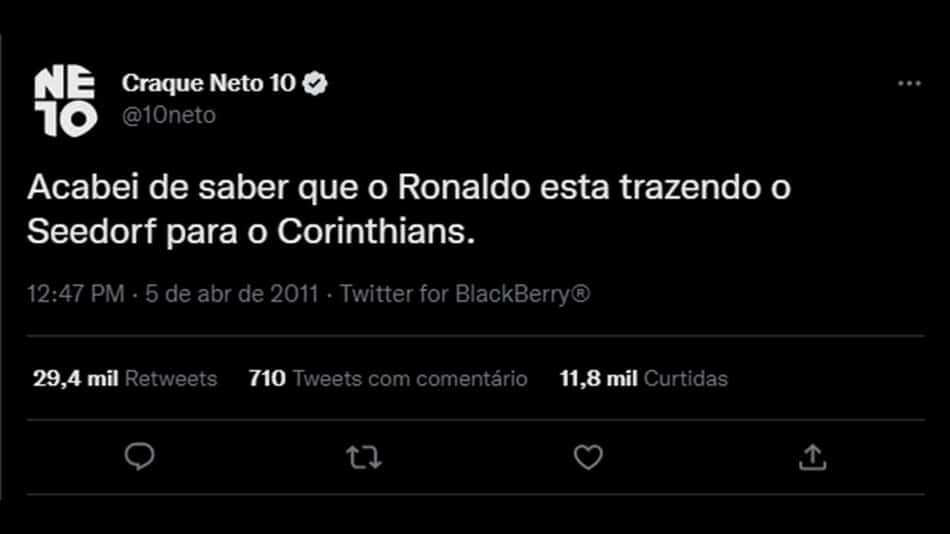Click the word trazendo in tweet
The image size is (950, 534).
[690, 187]
